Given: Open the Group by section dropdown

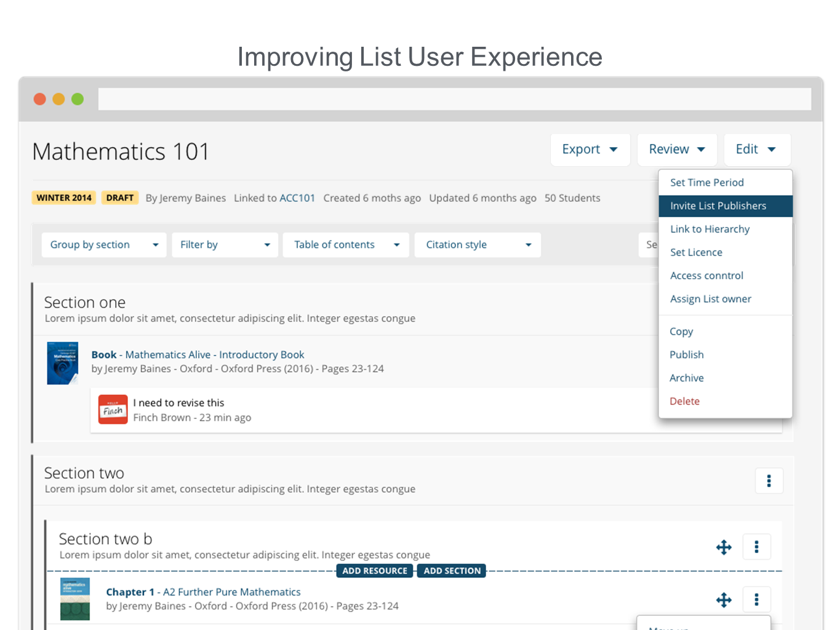Looking at the screenshot, I should 103,245.
